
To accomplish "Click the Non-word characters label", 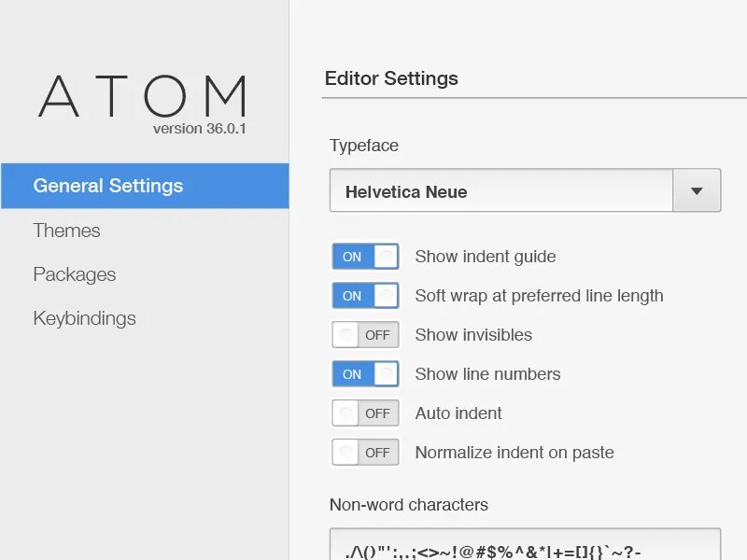I will [x=409, y=504].
